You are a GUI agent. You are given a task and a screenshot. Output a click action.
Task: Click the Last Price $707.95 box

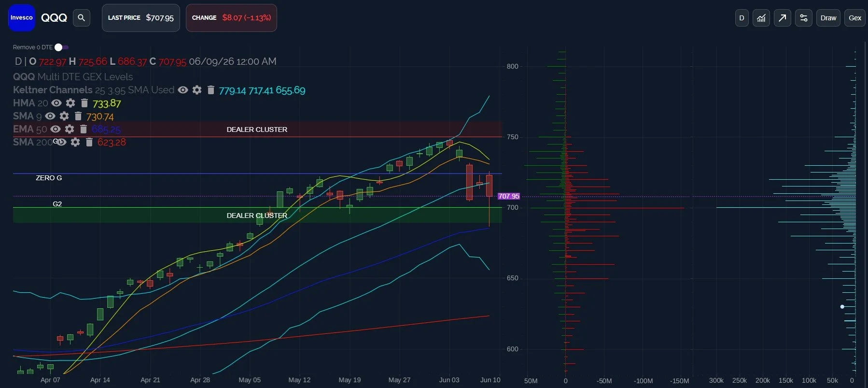[x=141, y=18]
